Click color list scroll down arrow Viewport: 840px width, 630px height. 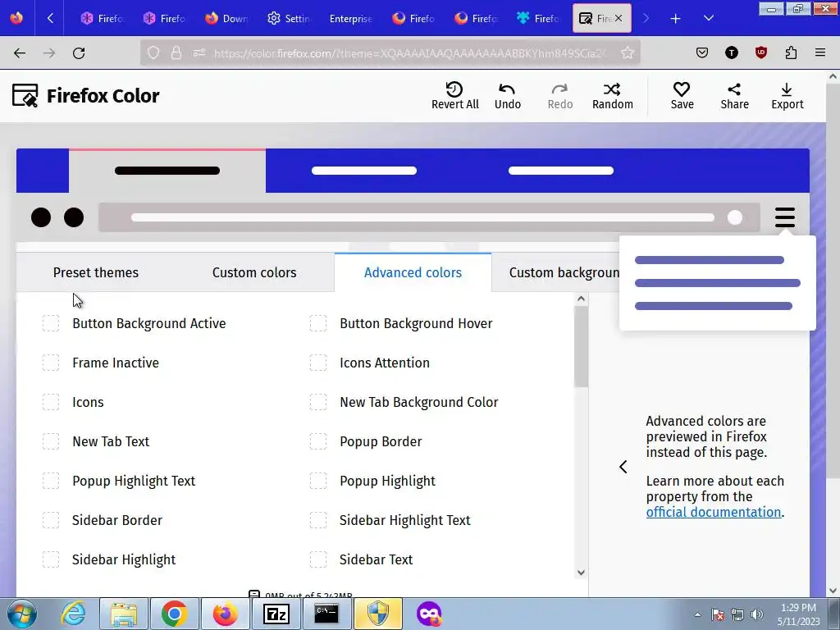581,572
